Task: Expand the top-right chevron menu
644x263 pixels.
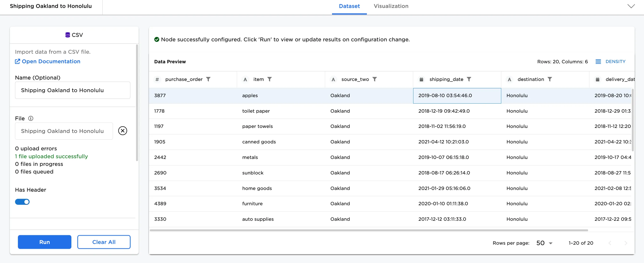Action: (x=631, y=6)
